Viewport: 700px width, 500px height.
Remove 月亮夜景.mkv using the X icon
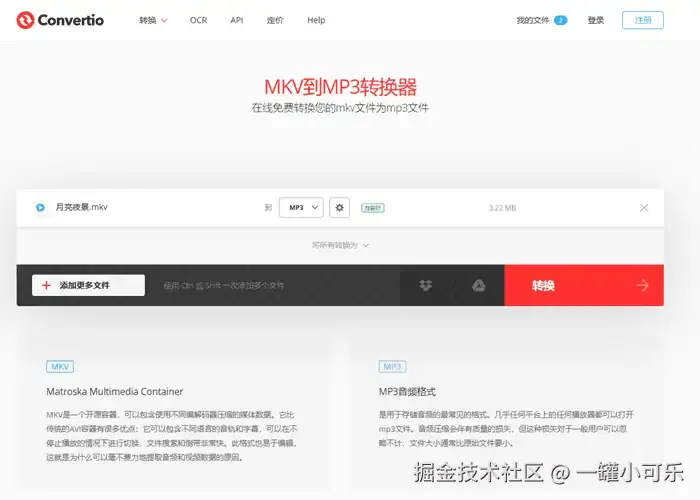(x=644, y=208)
